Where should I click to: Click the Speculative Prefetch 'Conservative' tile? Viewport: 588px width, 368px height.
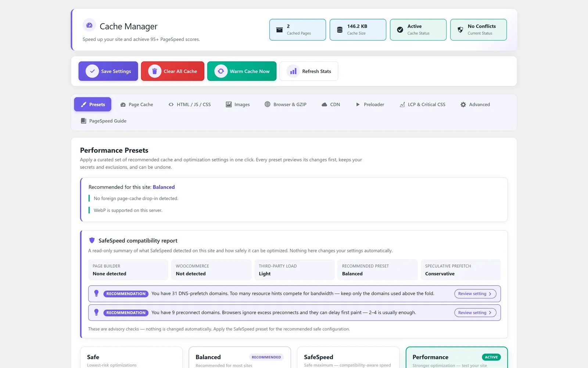461,270
